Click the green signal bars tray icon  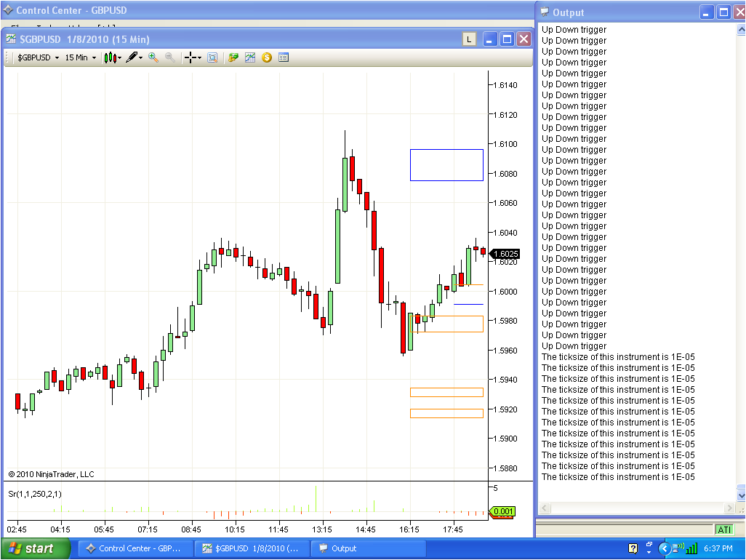coord(691,548)
